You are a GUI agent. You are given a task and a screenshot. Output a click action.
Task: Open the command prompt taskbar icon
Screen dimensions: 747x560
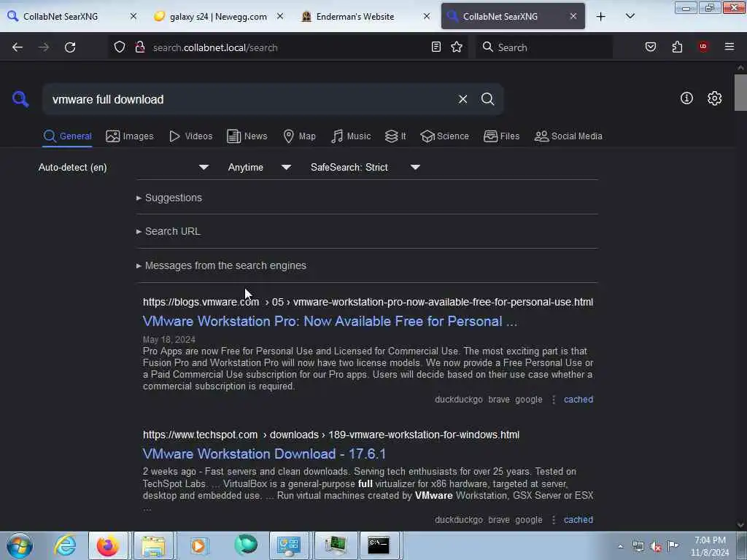(x=379, y=545)
